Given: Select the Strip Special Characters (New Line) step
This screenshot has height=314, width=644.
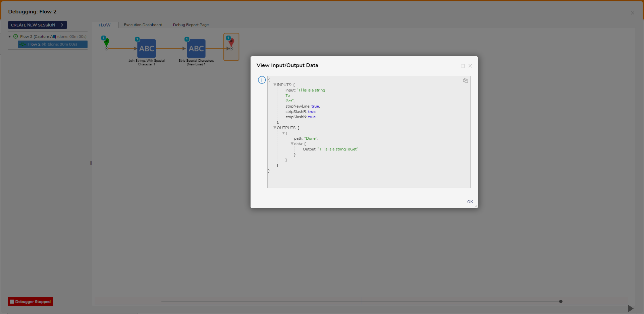Looking at the screenshot, I should click(196, 49).
